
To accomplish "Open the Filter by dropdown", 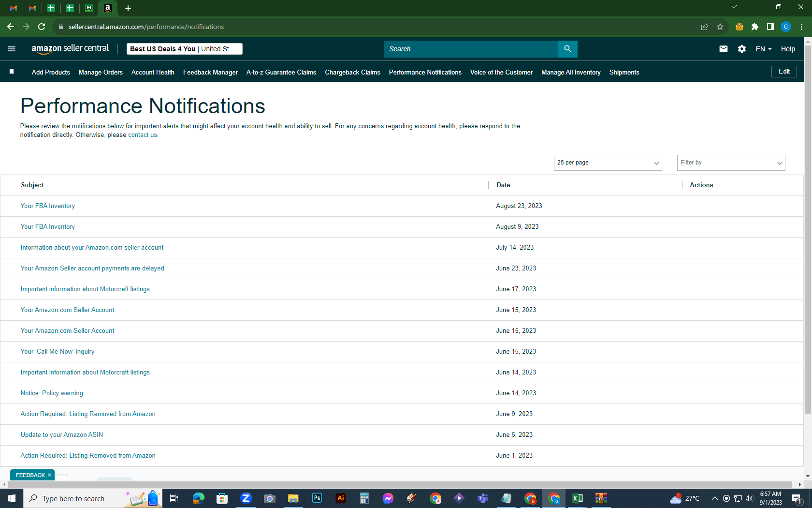I will pos(731,163).
